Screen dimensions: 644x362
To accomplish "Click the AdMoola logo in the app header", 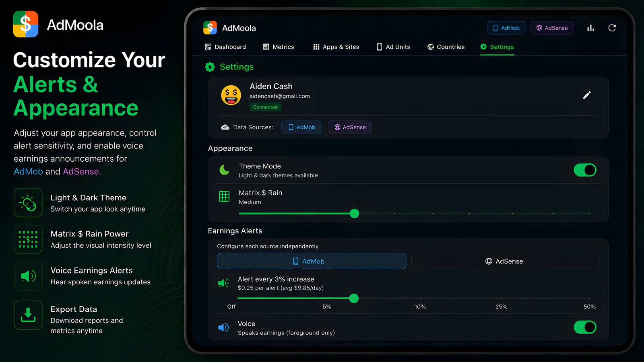I will click(x=210, y=28).
